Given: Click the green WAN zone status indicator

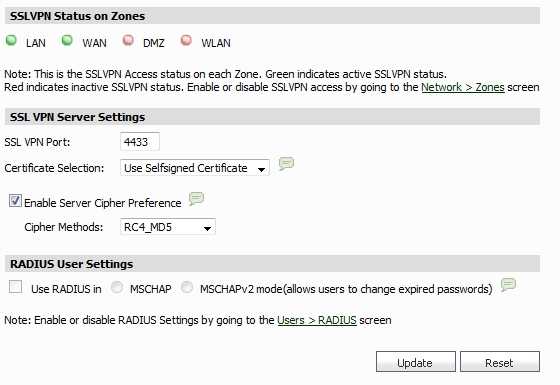Looking at the screenshot, I should (x=67, y=40).
